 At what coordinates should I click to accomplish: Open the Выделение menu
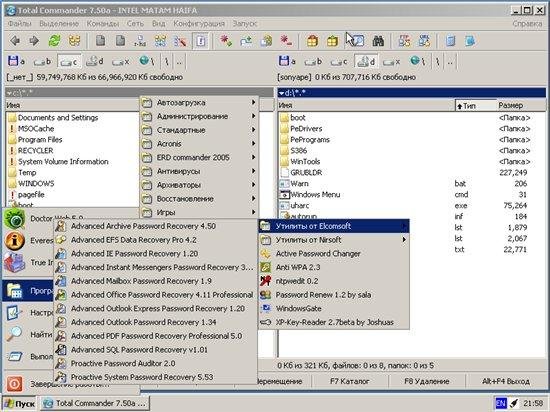point(59,23)
